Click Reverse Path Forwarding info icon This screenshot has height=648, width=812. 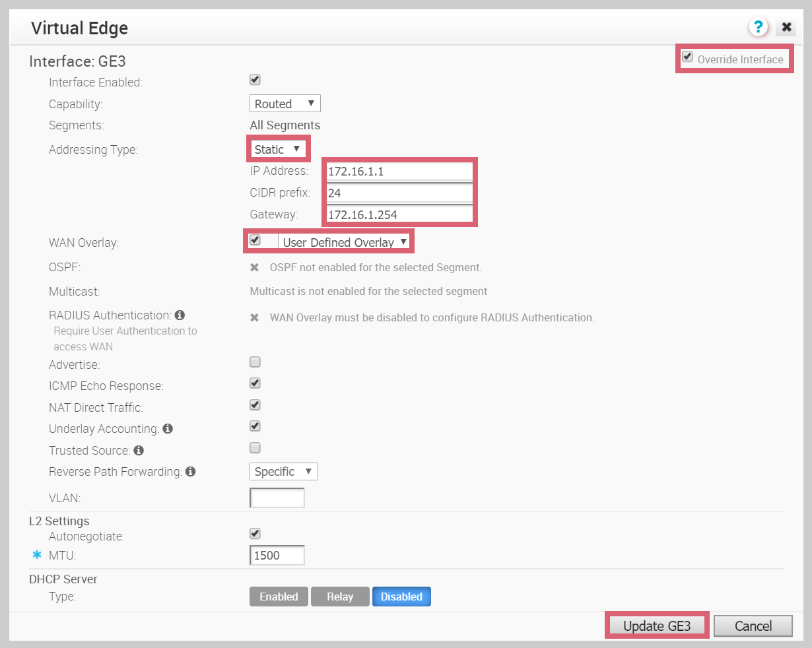190,472
